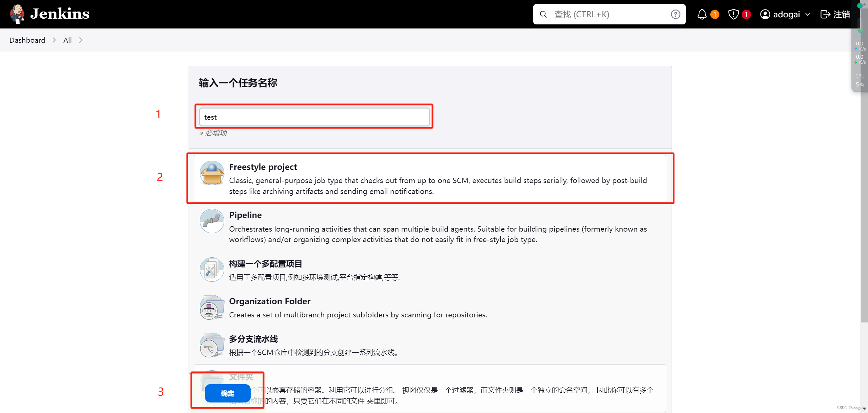The height and width of the screenshot is (413, 868).
Task: Open the security shield warning icon
Action: [733, 14]
